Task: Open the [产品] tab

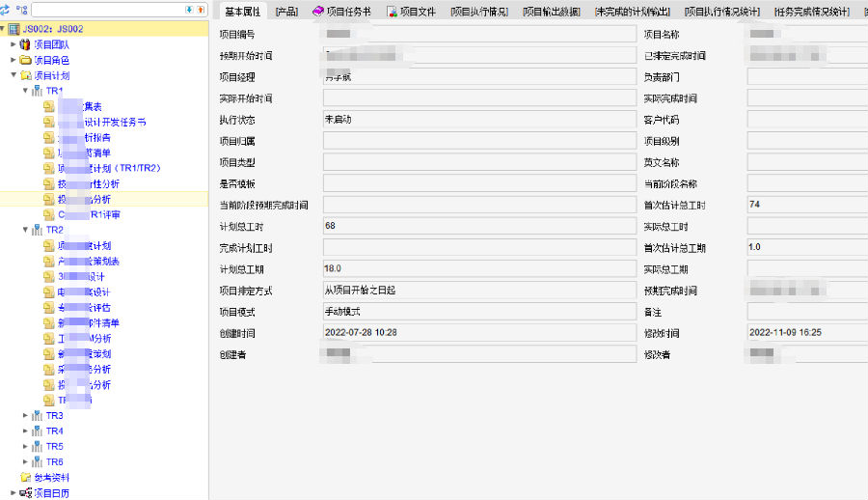Action: [286, 11]
